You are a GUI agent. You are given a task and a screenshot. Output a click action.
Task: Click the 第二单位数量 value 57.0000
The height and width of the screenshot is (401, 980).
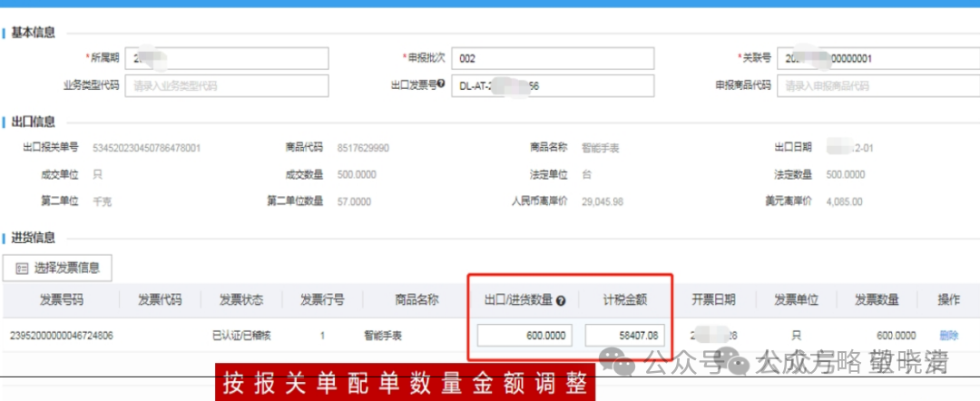point(354,201)
